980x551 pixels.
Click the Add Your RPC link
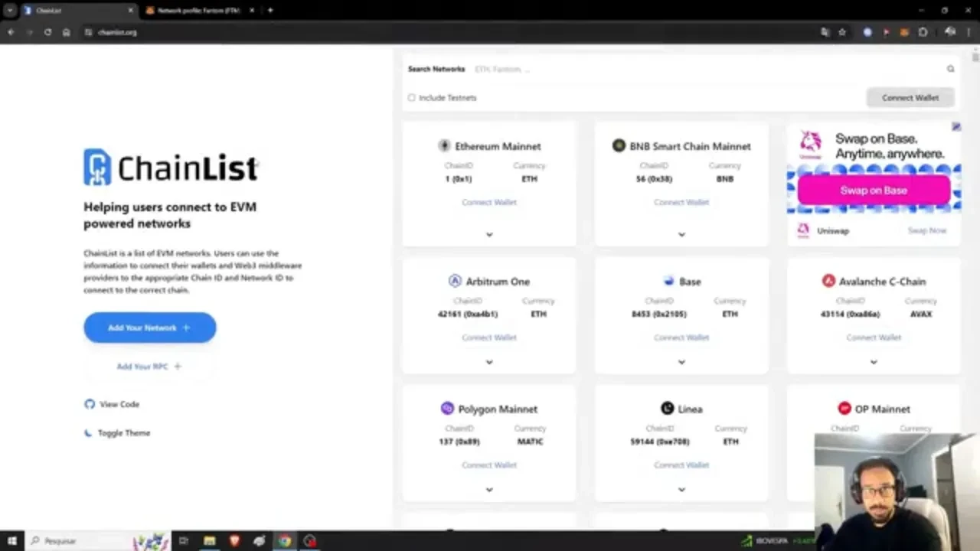click(149, 367)
